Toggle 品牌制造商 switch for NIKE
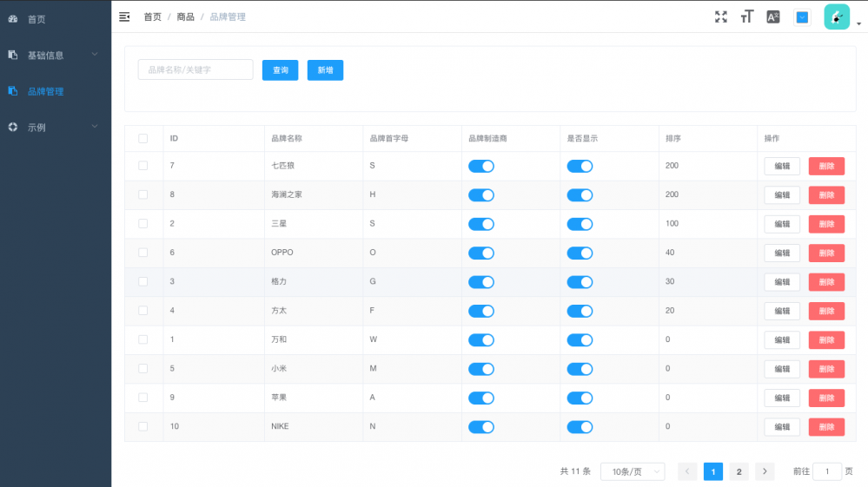868x487 pixels. [x=481, y=427]
